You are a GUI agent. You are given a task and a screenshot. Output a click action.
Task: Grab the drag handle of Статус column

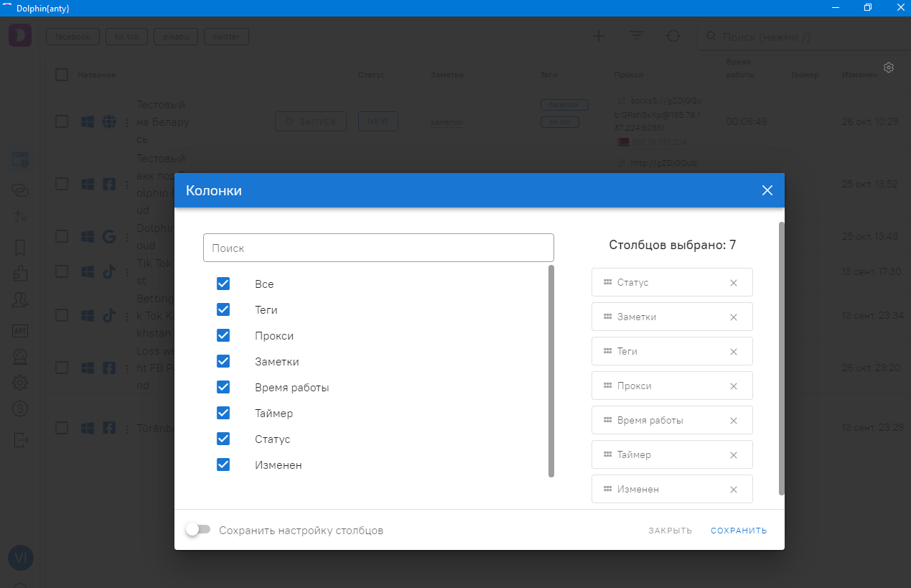pos(607,282)
